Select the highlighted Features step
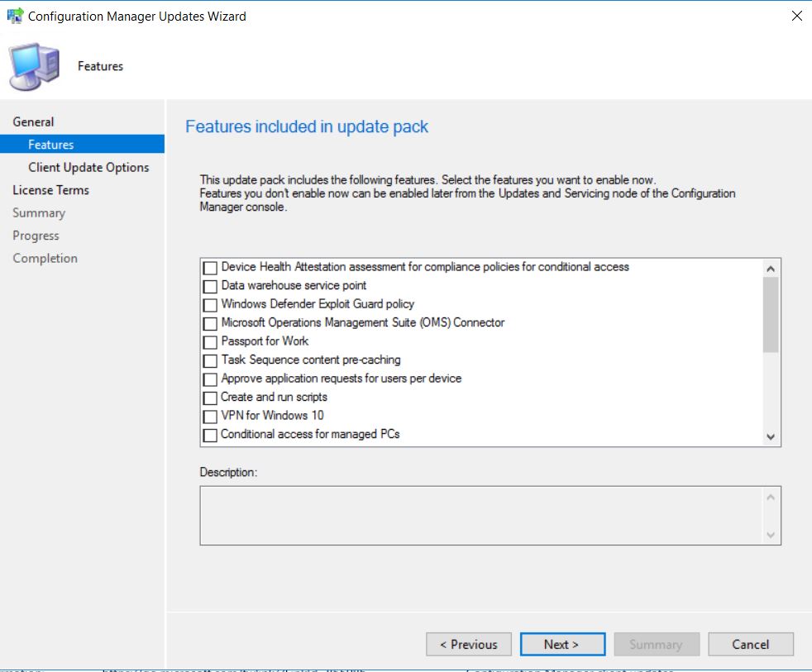This screenshot has height=672, width=812. [x=51, y=144]
